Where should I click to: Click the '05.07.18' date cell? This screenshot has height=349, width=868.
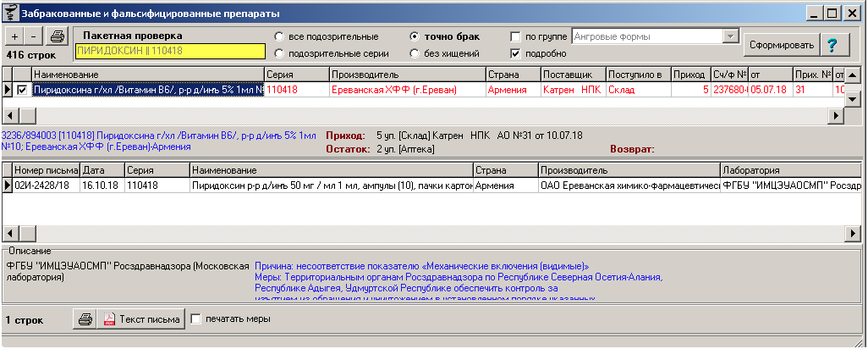click(x=771, y=90)
